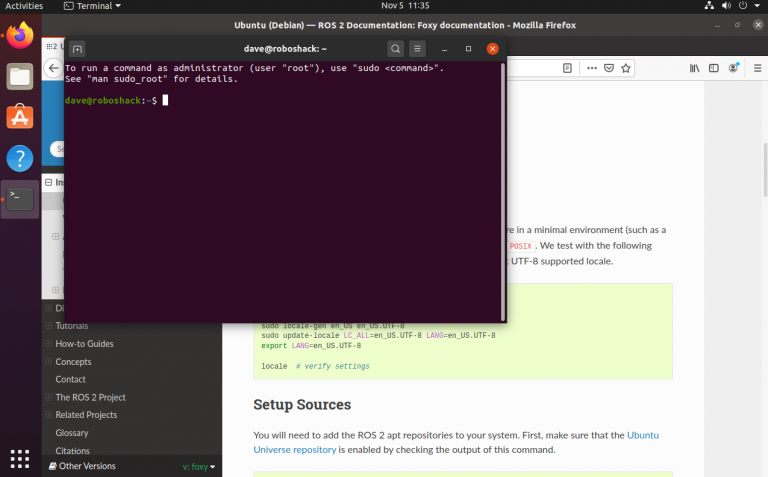Viewport: 768px width, 477px height.
Task: Open Firefox Library icon
Action: pos(694,69)
